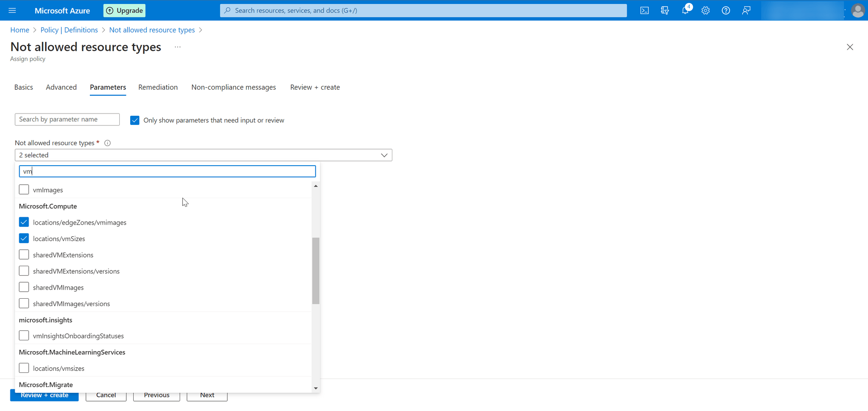The height and width of the screenshot is (411, 868).
Task: Open the portal settings gear
Action: click(705, 10)
